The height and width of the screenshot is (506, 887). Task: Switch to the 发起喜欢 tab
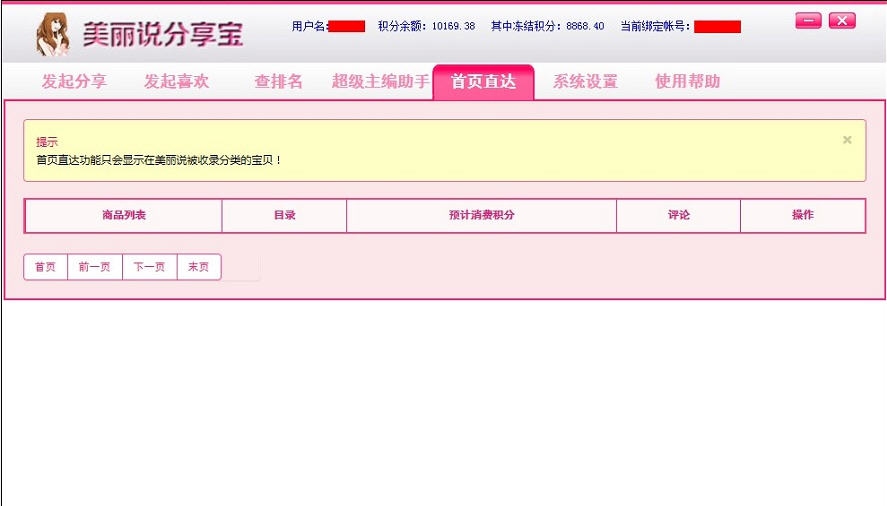[x=176, y=82]
